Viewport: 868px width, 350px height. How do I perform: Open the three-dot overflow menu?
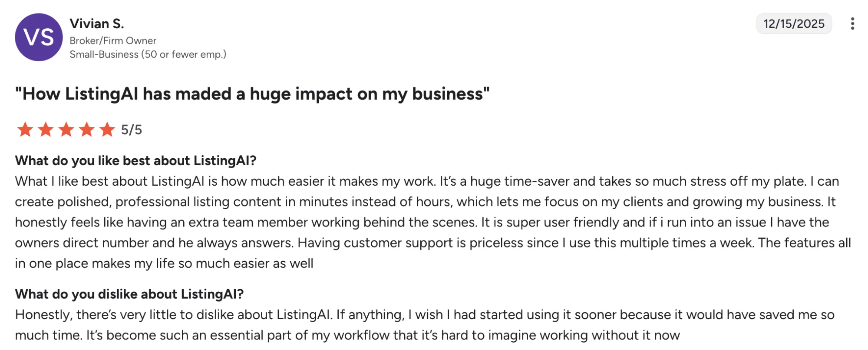coord(852,24)
